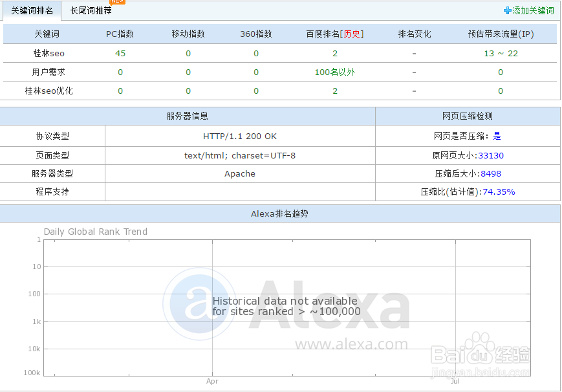562x392 pixels.
Task: Open the 是 compression status link
Action: click(x=497, y=136)
